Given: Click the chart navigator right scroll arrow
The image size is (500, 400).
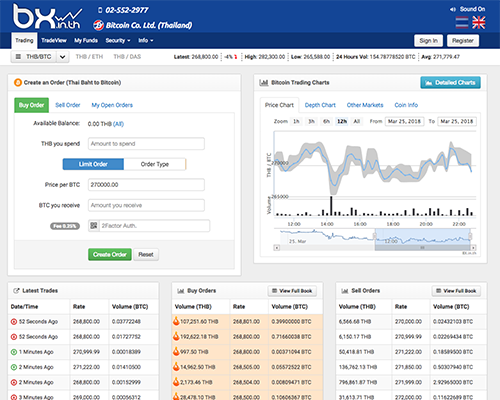Looking at the screenshot, I should click(x=473, y=248).
